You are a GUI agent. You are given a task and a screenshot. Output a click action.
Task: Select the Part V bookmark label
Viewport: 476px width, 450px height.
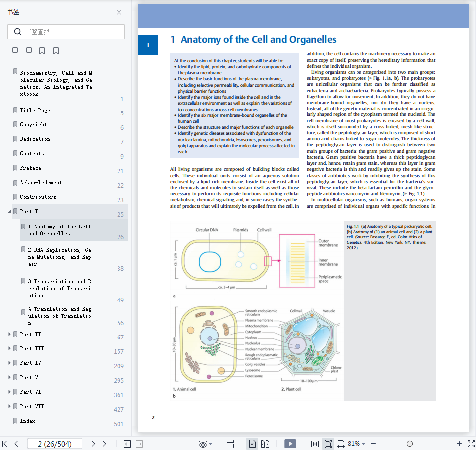click(x=29, y=377)
